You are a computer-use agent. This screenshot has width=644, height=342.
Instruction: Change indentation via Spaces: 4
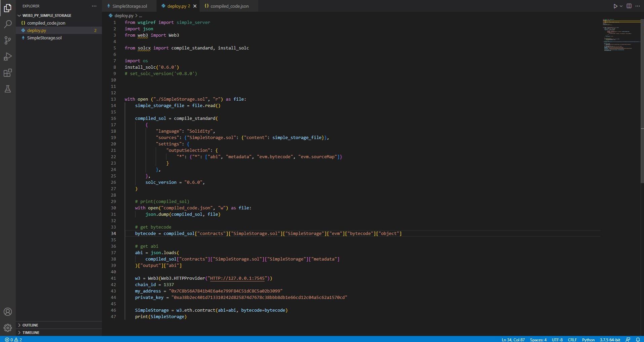(538, 339)
